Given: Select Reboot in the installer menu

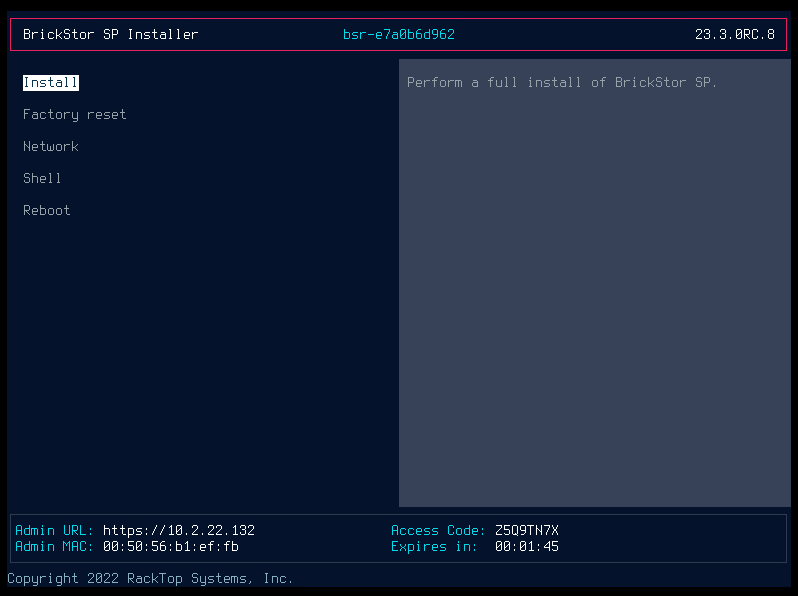Looking at the screenshot, I should (47, 211).
